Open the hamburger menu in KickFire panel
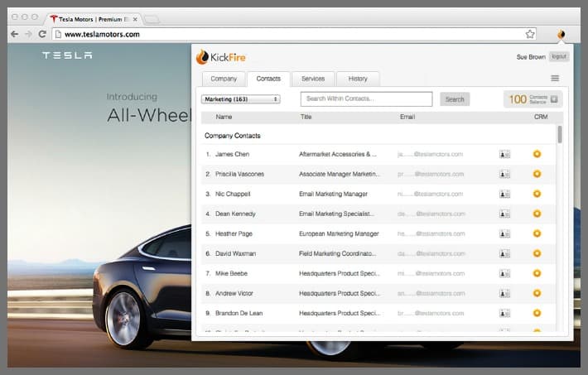Viewport: 588px width, 375px height. click(555, 79)
